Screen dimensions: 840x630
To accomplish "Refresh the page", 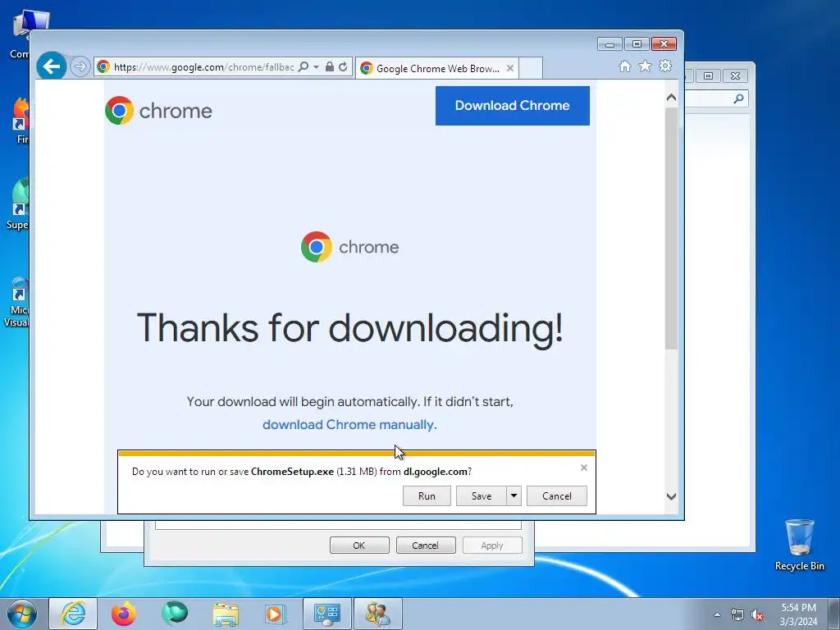I will pos(343,67).
